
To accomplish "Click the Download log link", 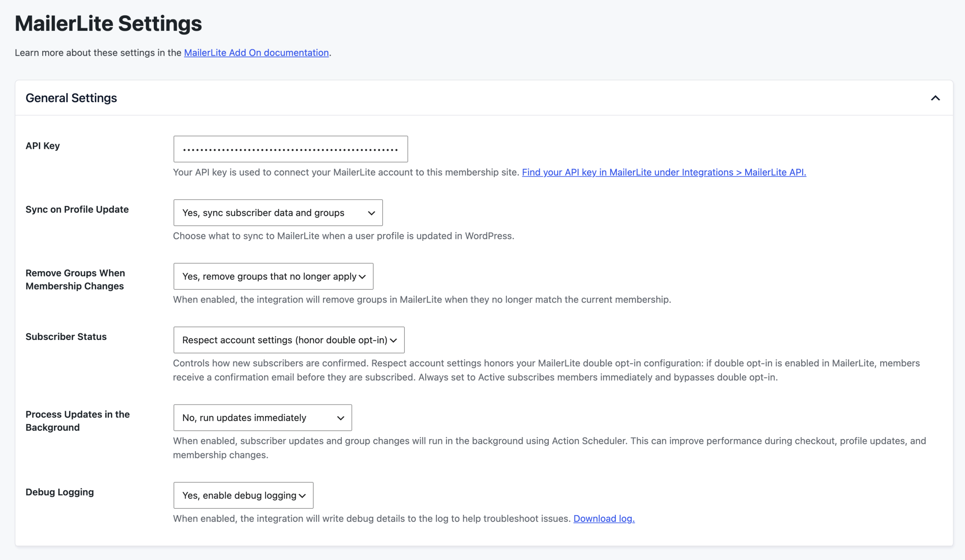I will click(604, 518).
